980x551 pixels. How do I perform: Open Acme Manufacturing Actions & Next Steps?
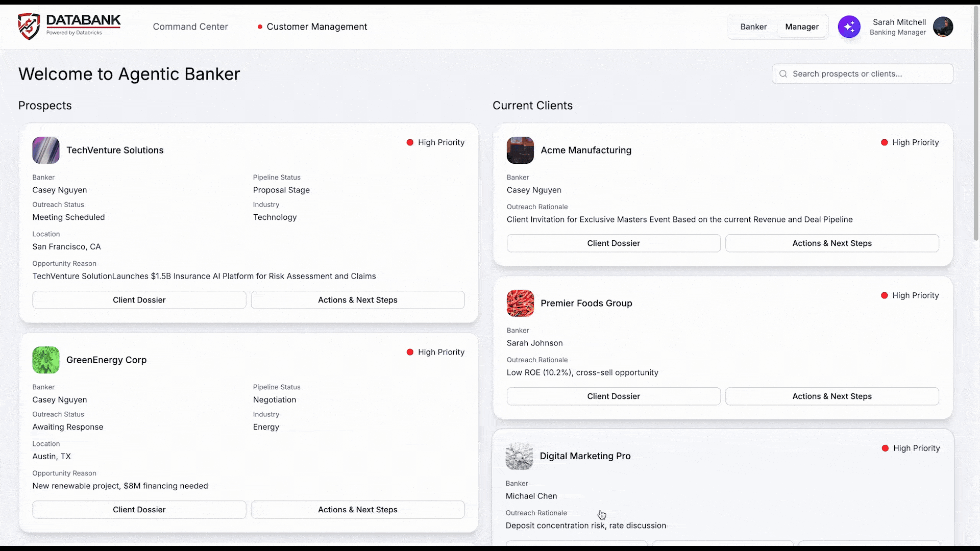pyautogui.click(x=831, y=243)
